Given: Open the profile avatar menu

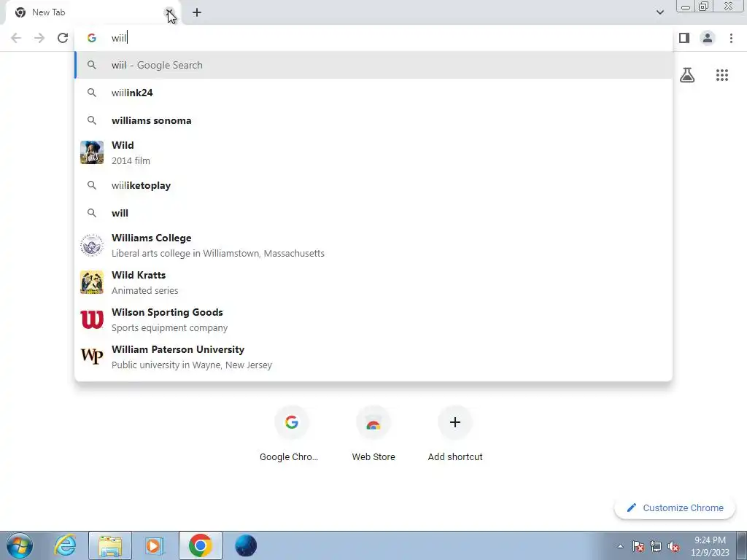Looking at the screenshot, I should [708, 38].
